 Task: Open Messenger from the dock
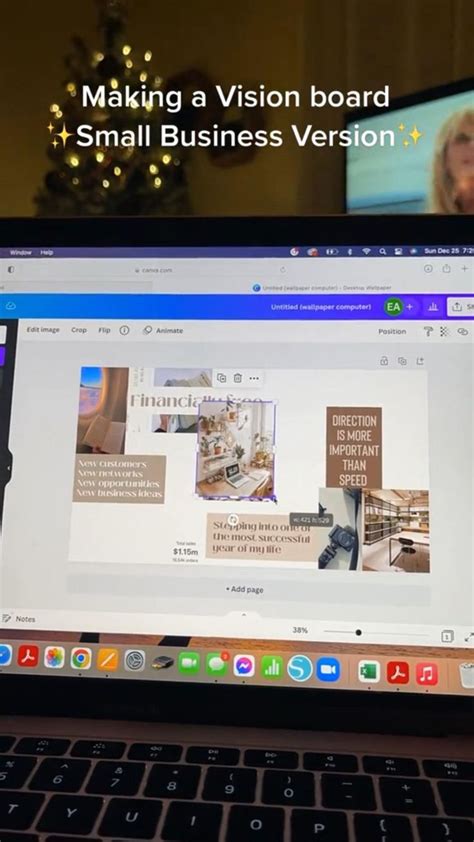pos(244,666)
